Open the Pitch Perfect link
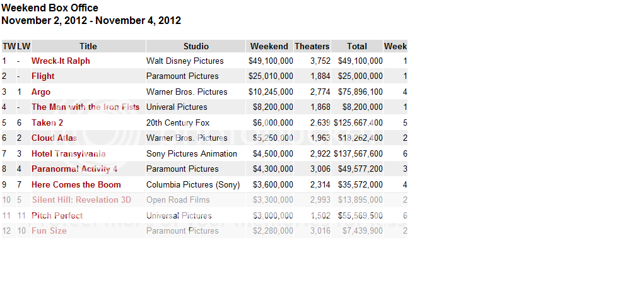This screenshot has height=293, width=644. click(x=57, y=216)
